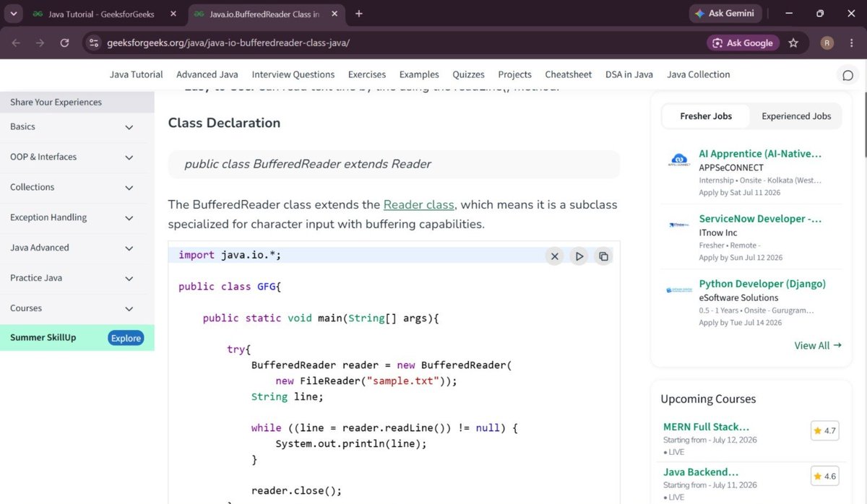Switch to the Experienced Jobs tab
The image size is (867, 504).
(796, 116)
